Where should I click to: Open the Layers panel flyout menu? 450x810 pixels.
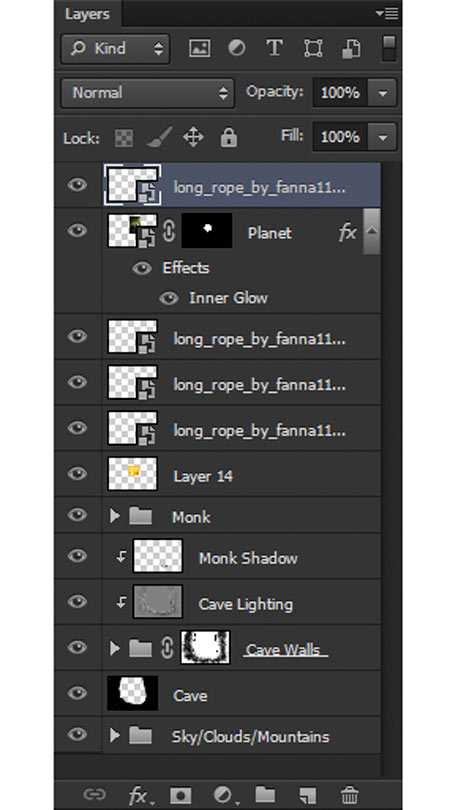386,13
